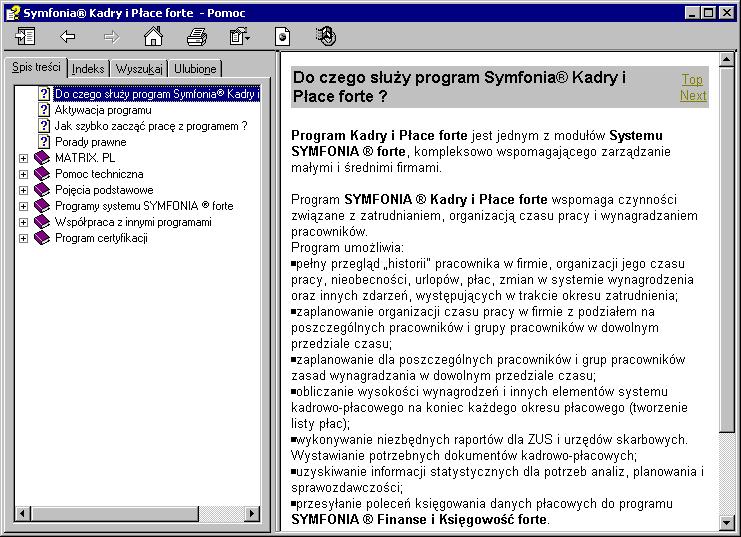Viewport: 741px width, 537px height.
Task: Open the Ulubione tab
Action: tap(195, 69)
